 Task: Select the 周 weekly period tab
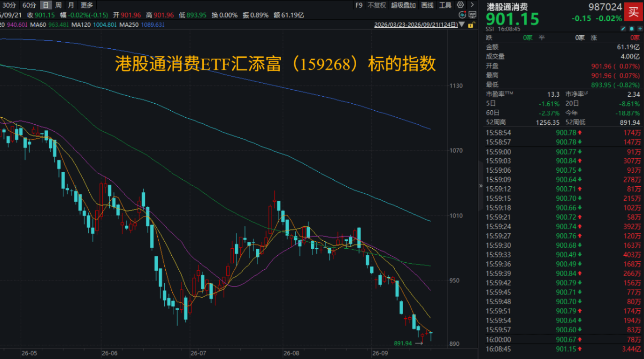(x=58, y=5)
